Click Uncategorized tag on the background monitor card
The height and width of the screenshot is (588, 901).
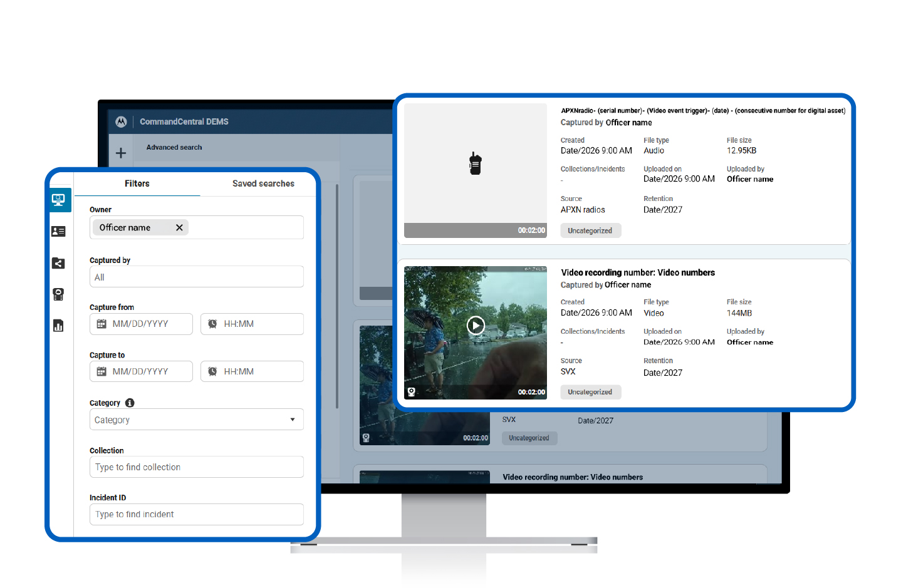pos(529,438)
